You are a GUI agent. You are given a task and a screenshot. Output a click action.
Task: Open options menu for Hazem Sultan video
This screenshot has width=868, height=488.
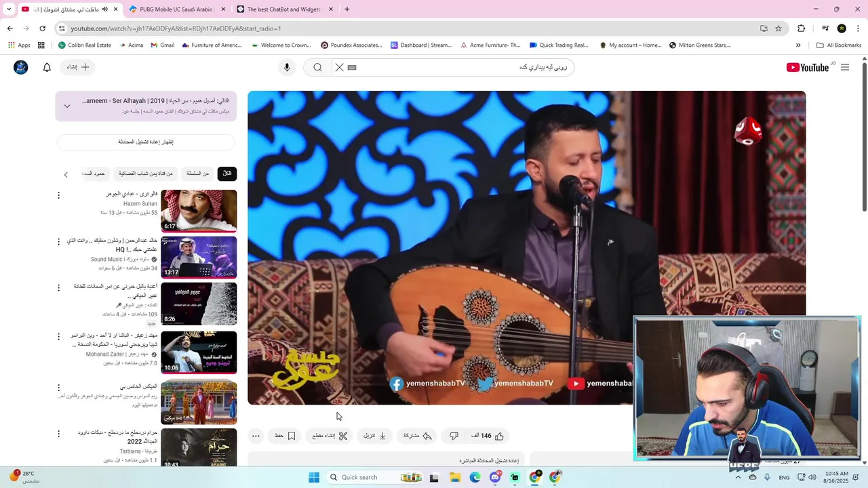[x=58, y=195]
